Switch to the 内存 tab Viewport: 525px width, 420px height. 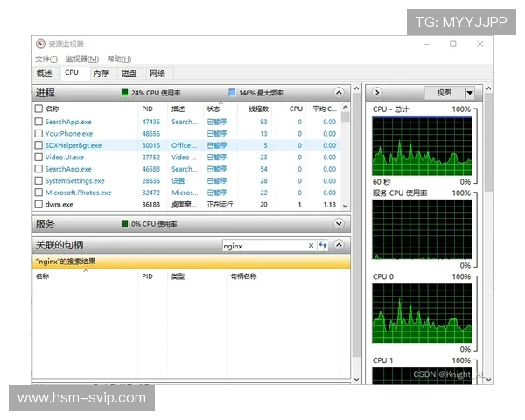pyautogui.click(x=101, y=73)
